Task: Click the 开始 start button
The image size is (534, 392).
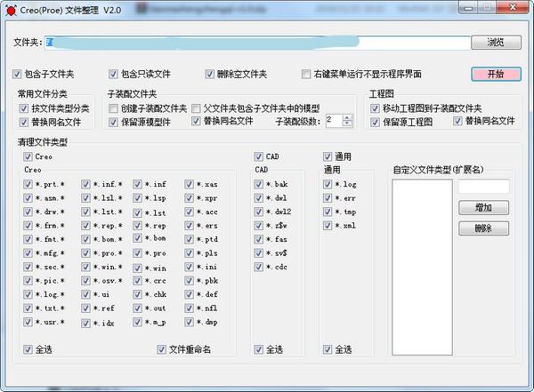Action: tap(496, 74)
